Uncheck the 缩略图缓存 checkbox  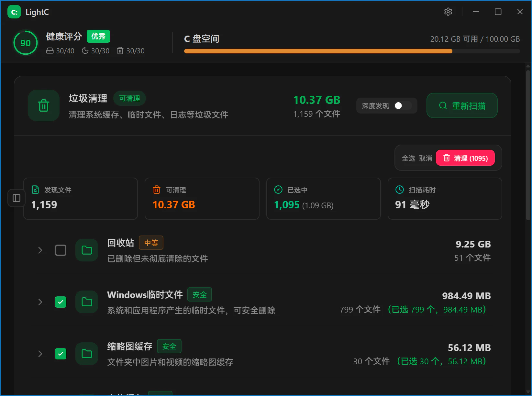61,354
